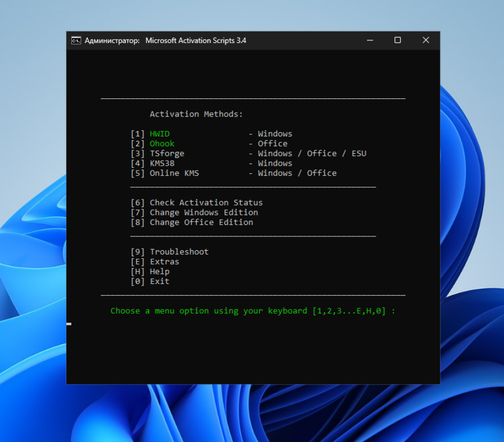Open the Troubleshoot menu entry
Viewport: 504px width, 442px height.
179,252
